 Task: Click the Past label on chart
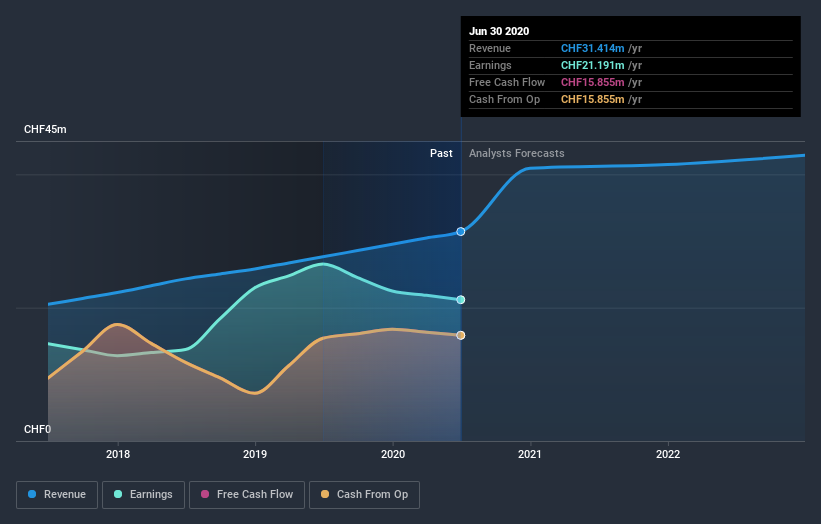(x=441, y=153)
